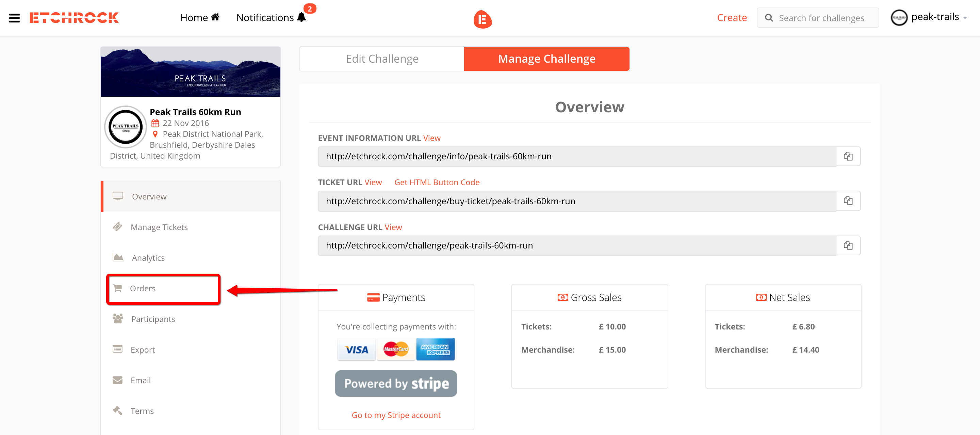Click the Search for challenges field
980x435 pixels.
[821, 18]
